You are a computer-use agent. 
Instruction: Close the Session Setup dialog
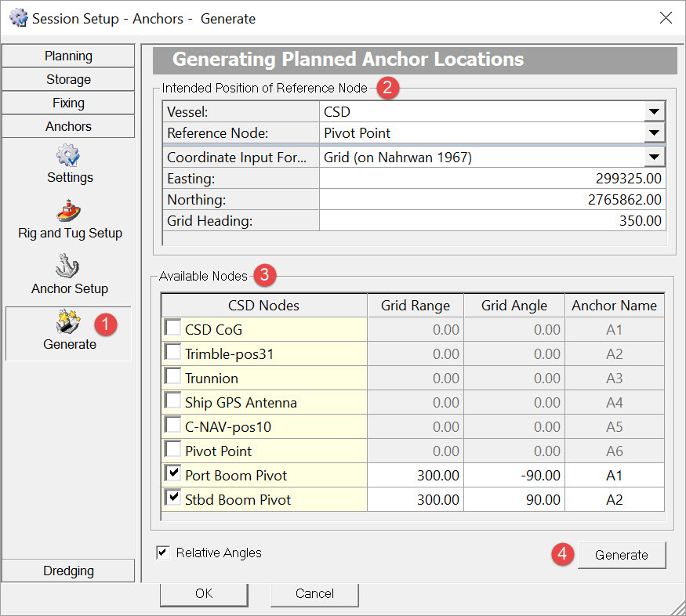pos(665,18)
